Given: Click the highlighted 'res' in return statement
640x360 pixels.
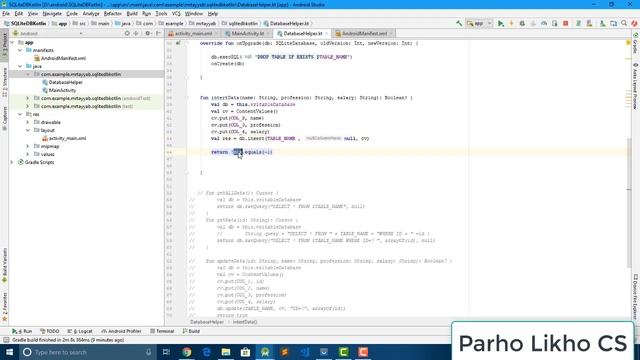Looking at the screenshot, I should (x=238, y=152).
